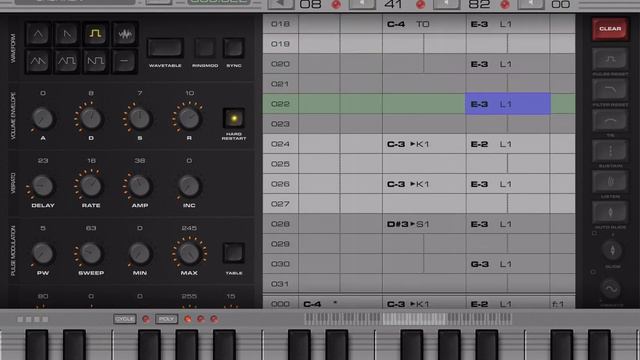Image resolution: width=640 pixels, height=360 pixels.
Task: Click the red record dot beside 08
Action: (x=336, y=4)
